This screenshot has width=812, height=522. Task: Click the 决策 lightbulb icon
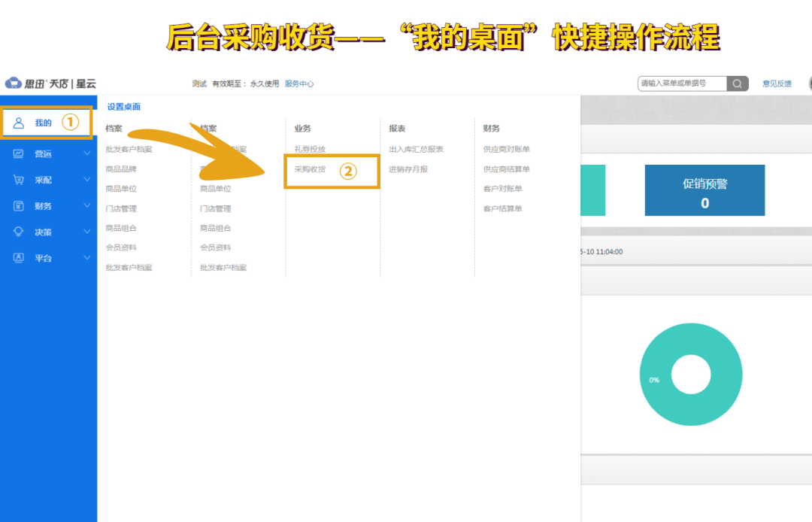(x=18, y=232)
